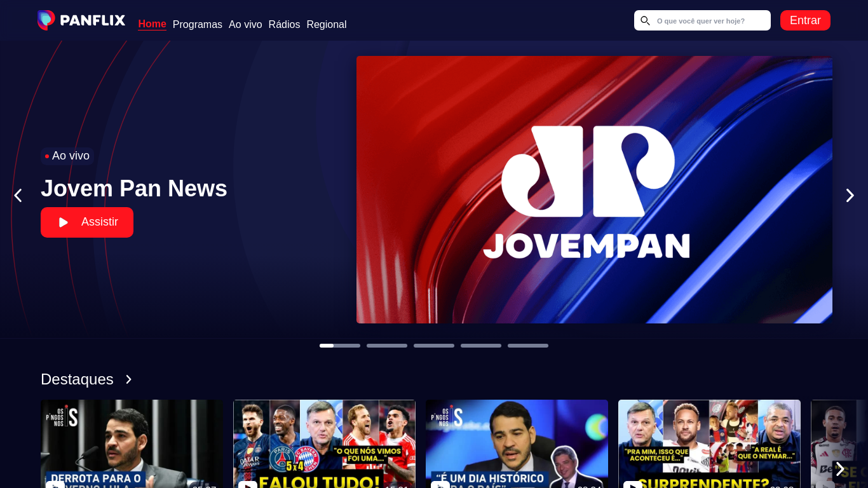
Task: Click the Panflix logo
Action: (x=81, y=20)
